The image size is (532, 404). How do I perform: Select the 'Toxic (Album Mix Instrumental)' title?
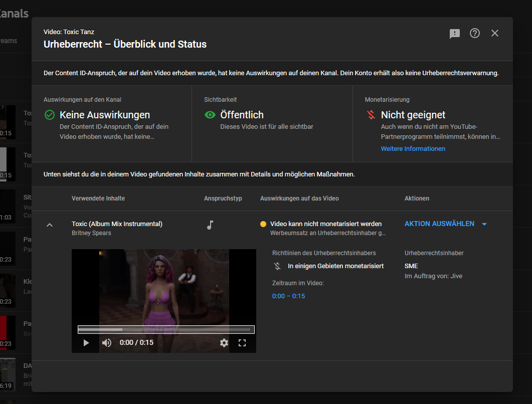(x=117, y=224)
